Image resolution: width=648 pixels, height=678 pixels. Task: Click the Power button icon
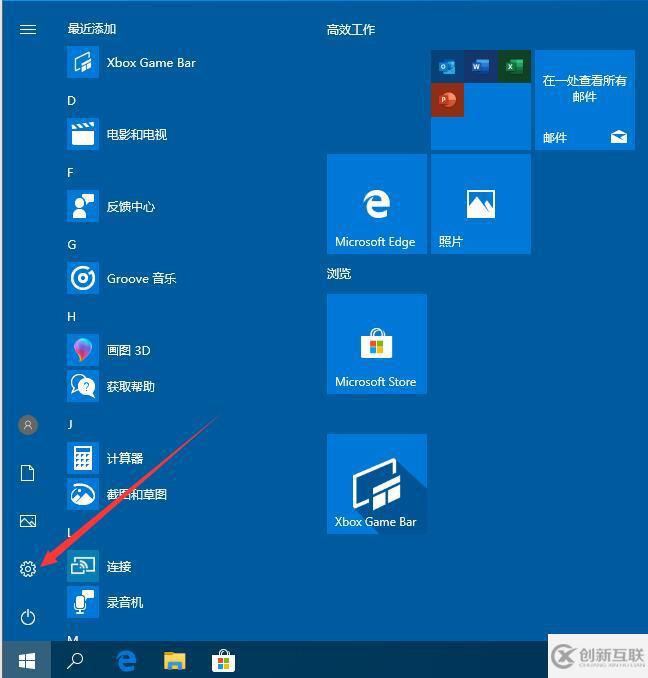pyautogui.click(x=28, y=617)
